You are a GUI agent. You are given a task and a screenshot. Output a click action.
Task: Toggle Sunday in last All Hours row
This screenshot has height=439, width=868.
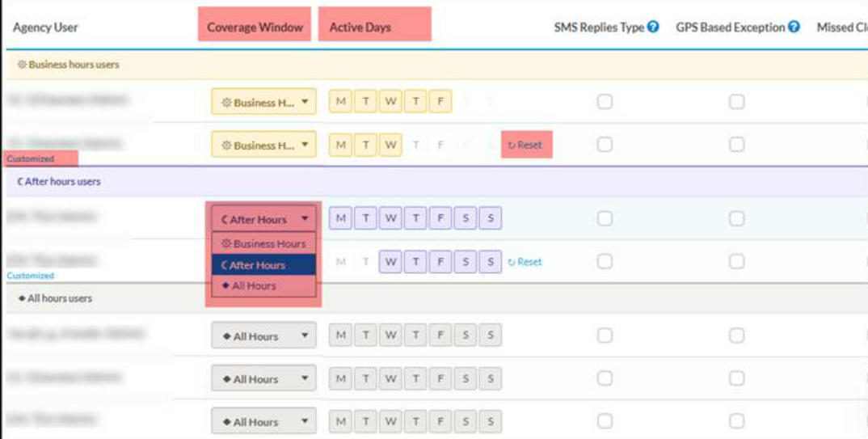pyautogui.click(x=491, y=421)
